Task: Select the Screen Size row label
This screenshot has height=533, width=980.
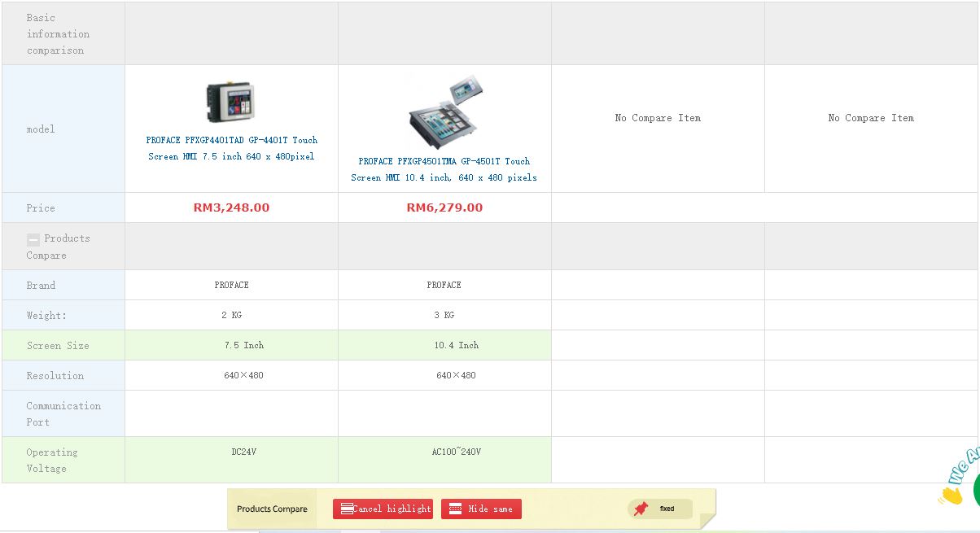Action: (58, 346)
